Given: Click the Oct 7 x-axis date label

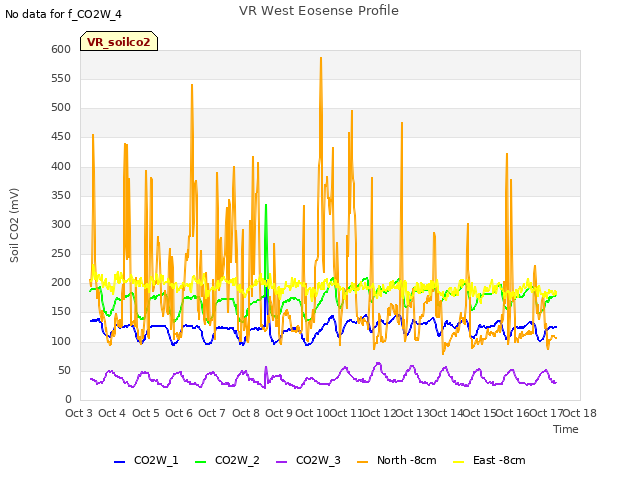Looking at the screenshot, I should 212,413.
